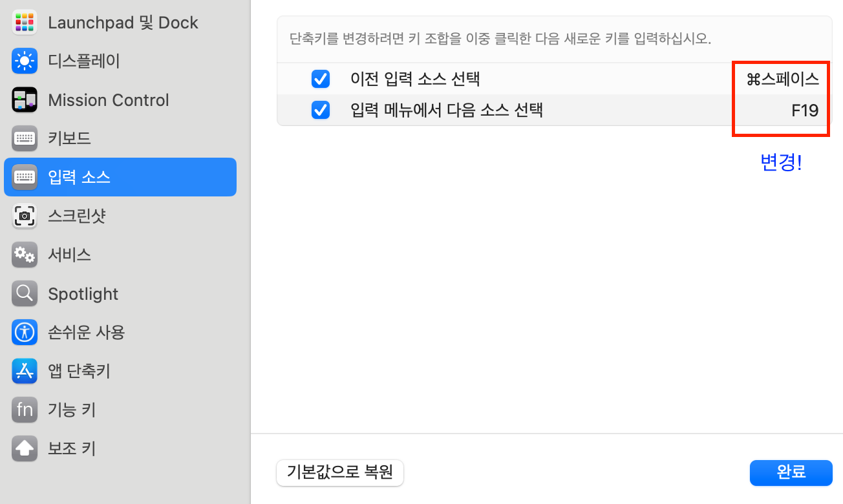The height and width of the screenshot is (504, 843).
Task: Click the Mission Control icon
Action: [25, 100]
